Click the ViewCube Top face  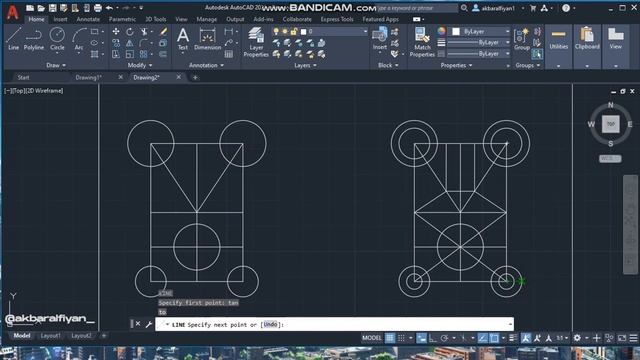pyautogui.click(x=611, y=124)
